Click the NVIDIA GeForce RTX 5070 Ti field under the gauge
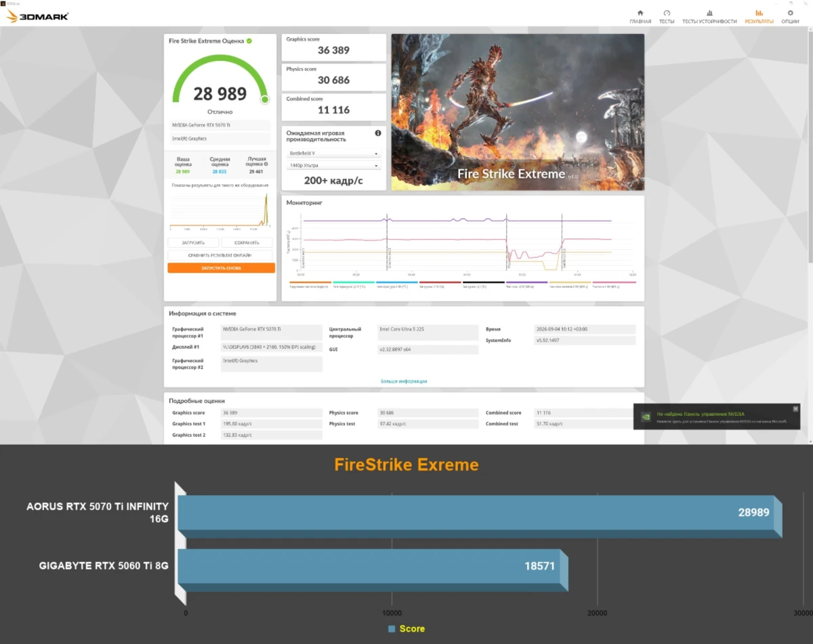 (x=220, y=126)
